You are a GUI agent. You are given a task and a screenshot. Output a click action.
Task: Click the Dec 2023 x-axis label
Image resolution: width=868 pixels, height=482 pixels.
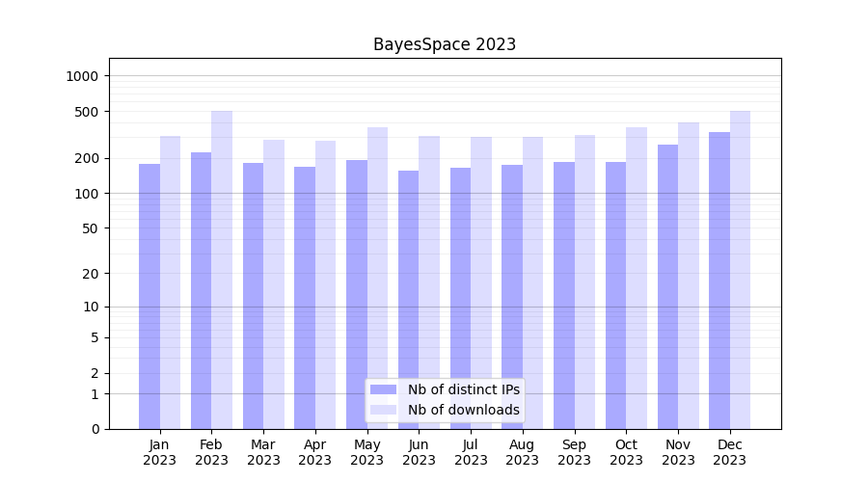[730, 452]
